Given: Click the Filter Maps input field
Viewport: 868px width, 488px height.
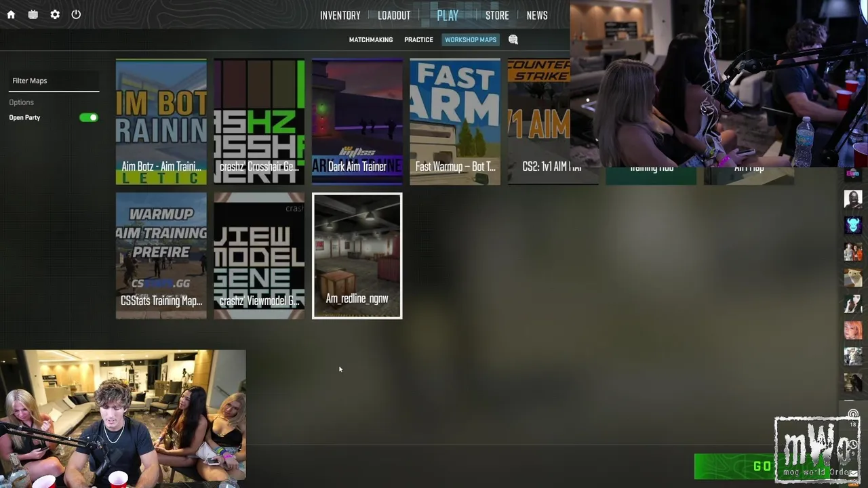Looking at the screenshot, I should 54,81.
